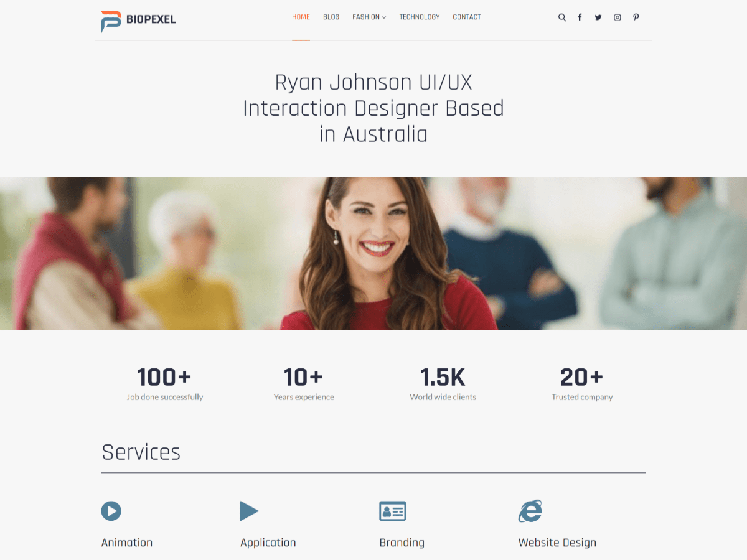Open the search icon in the header

[x=562, y=17]
